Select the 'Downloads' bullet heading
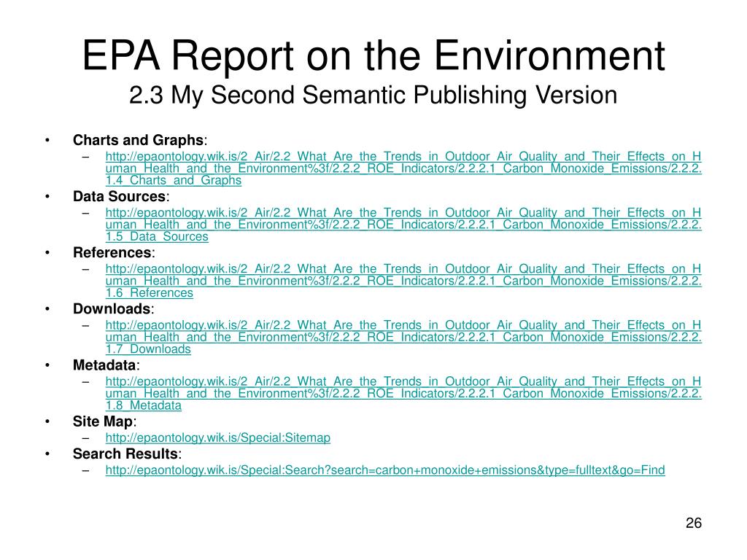The image size is (747, 560). (x=113, y=308)
